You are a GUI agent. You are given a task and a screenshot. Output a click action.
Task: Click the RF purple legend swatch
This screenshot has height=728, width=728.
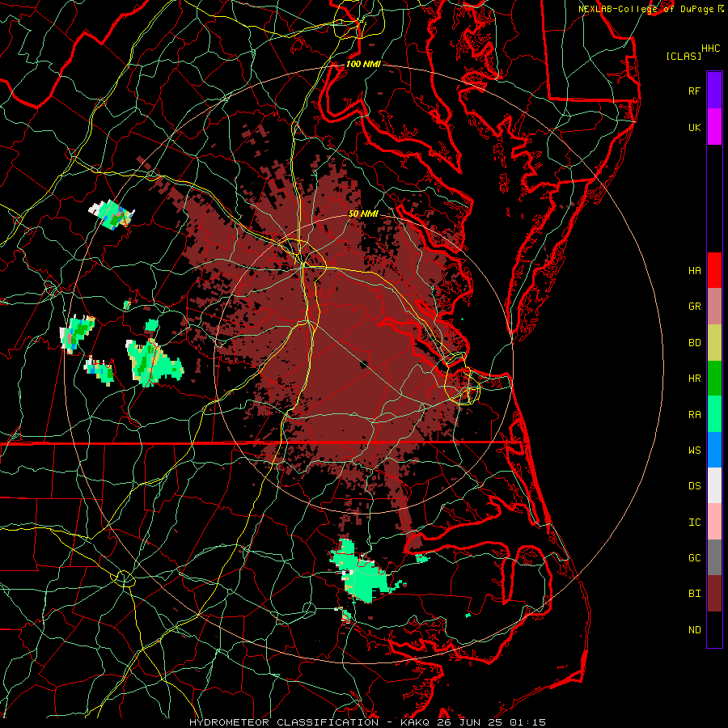[714, 91]
